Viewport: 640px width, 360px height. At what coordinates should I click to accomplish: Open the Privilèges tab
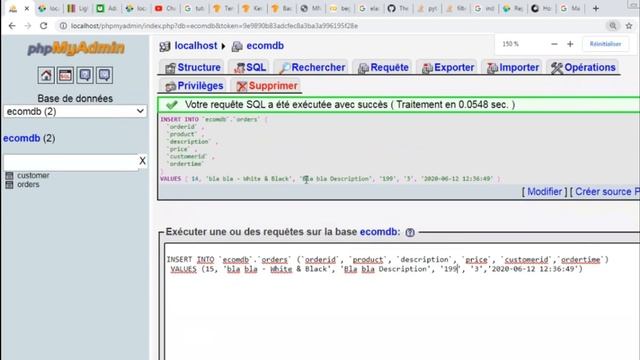(x=194, y=86)
